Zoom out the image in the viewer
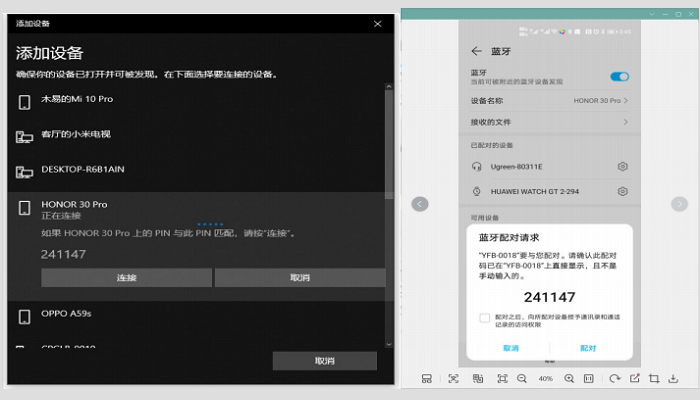 pyautogui.click(x=522, y=379)
